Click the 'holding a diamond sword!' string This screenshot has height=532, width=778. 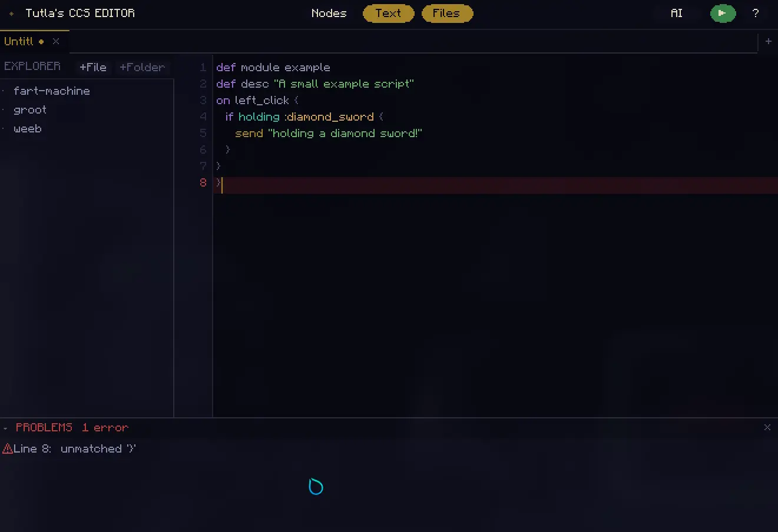(345, 133)
